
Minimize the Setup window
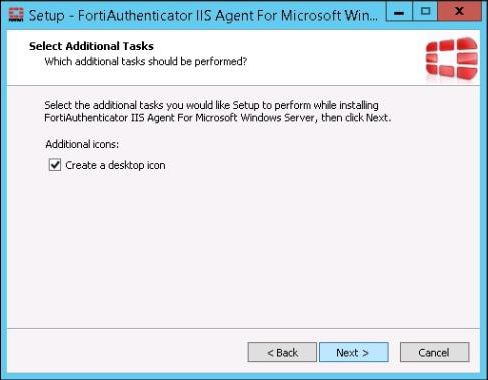(x=399, y=12)
